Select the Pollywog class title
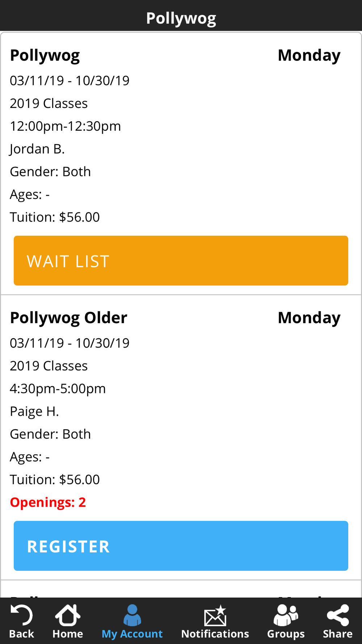 pos(45,55)
